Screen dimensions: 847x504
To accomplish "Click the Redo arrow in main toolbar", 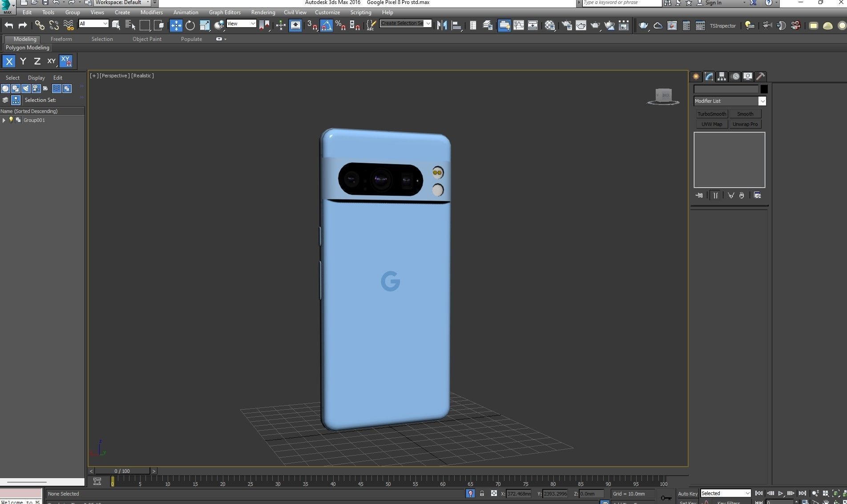I will 23,25.
